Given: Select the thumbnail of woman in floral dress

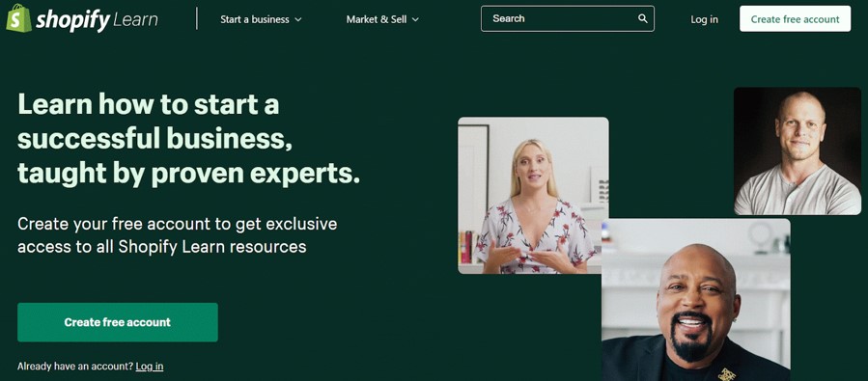Looking at the screenshot, I should 533,195.
